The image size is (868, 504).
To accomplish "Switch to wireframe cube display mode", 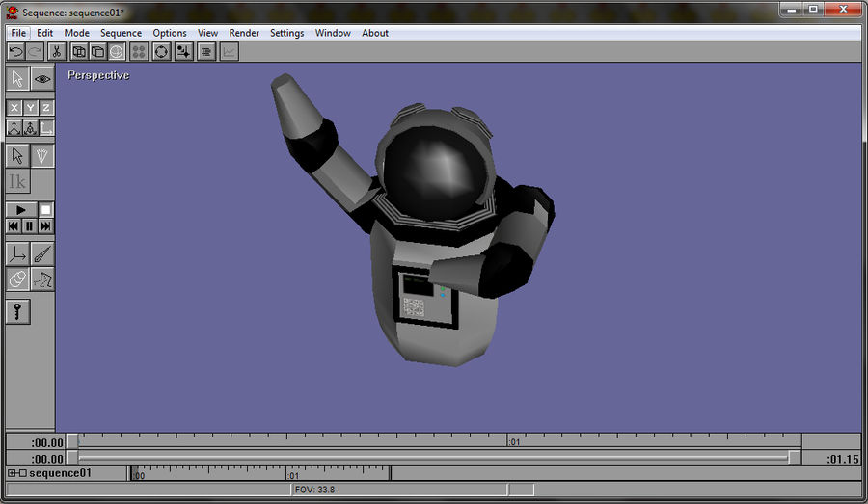I will (79, 52).
